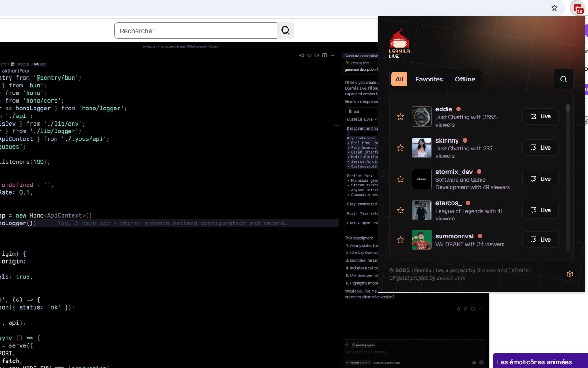Click the "Les émoticônes animées" banner
This screenshot has height=368, width=588.
point(541,362)
